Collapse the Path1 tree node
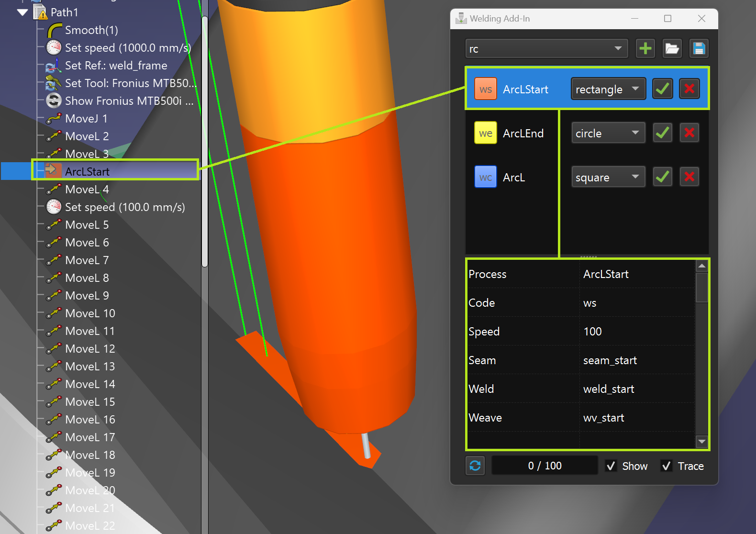 click(22, 12)
